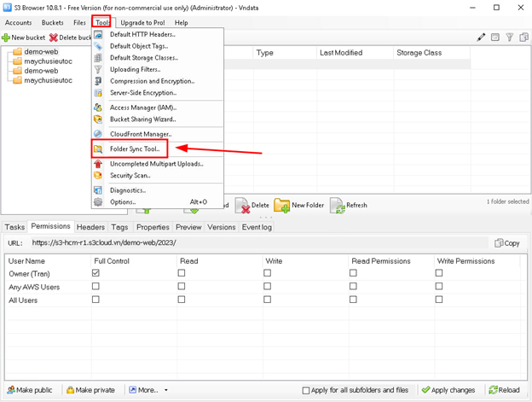This screenshot has height=402, width=532.
Task: Click the pencil edit icon at top right
Action: point(481,38)
